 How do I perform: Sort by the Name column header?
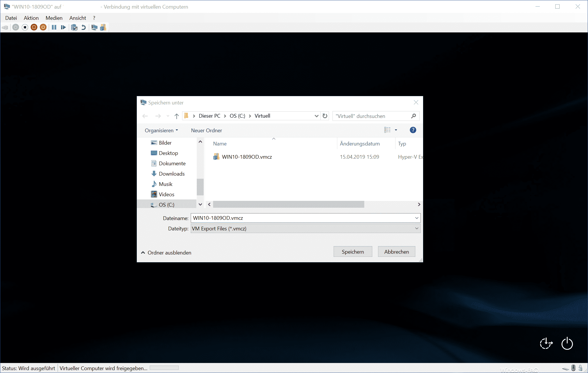220,144
